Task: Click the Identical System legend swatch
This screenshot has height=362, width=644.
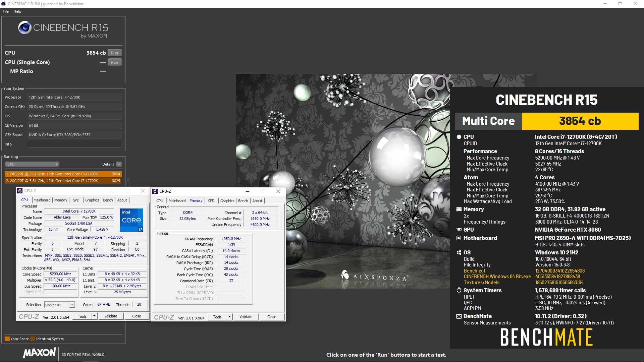Action: tap(33, 339)
